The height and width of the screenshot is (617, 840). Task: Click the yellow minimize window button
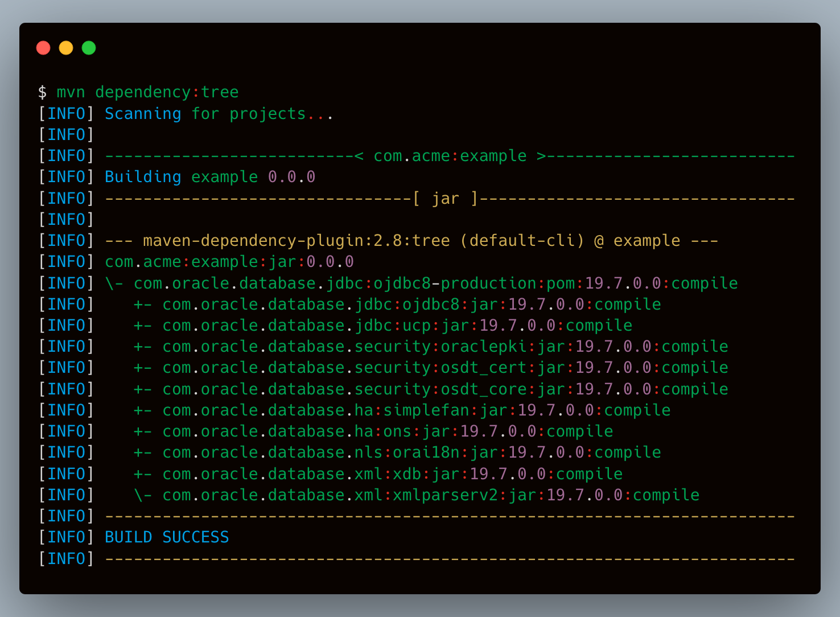point(66,48)
